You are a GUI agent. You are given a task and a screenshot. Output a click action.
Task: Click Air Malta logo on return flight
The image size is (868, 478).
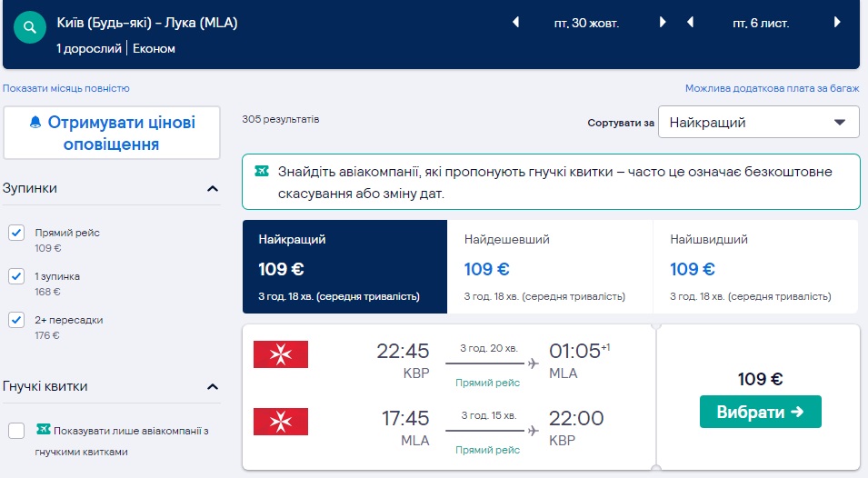(281, 421)
